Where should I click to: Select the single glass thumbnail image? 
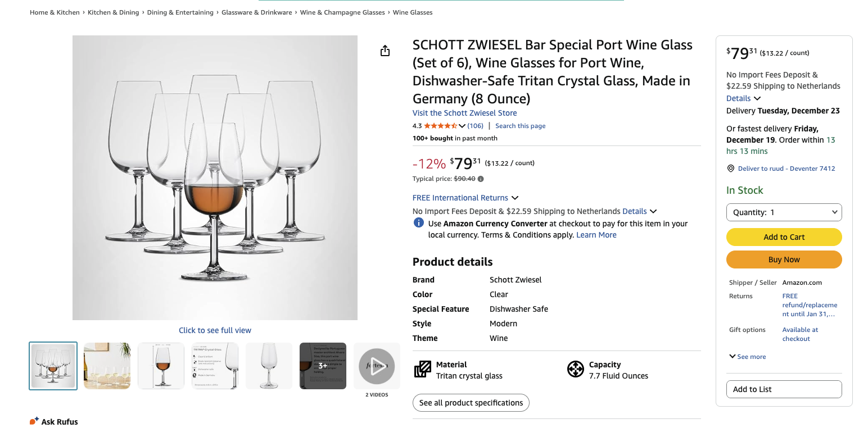tap(269, 366)
